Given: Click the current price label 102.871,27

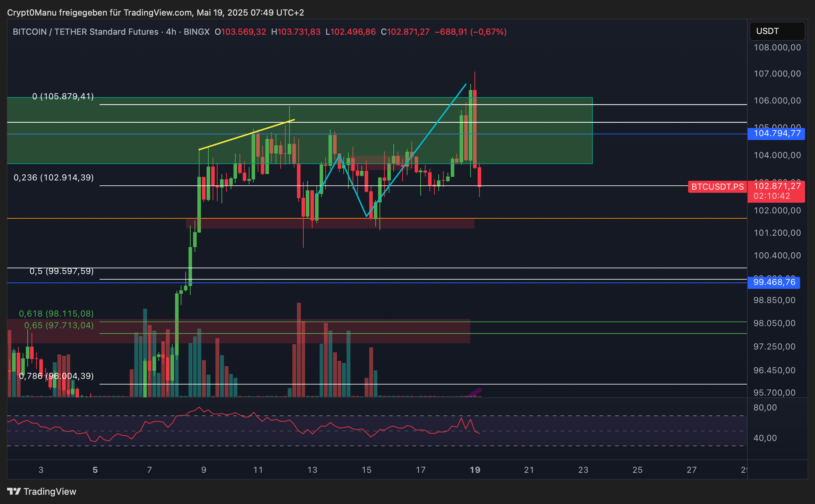Looking at the screenshot, I should (x=777, y=186).
